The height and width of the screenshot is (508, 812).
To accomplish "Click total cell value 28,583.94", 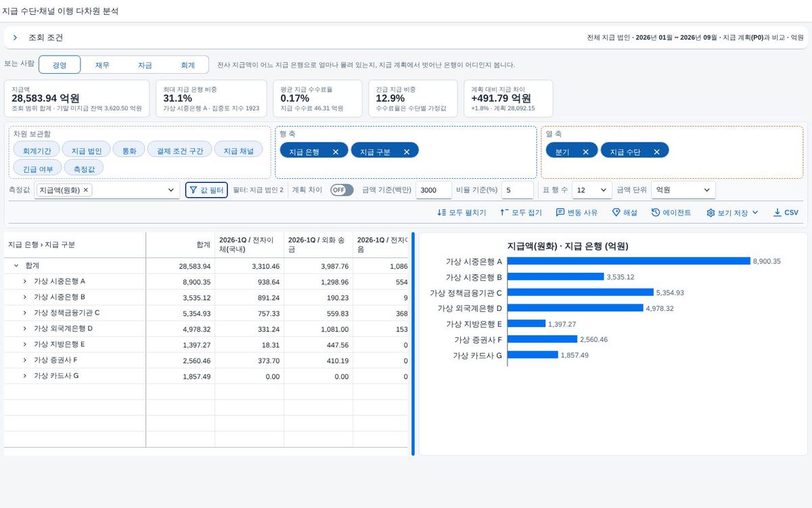I will [195, 266].
